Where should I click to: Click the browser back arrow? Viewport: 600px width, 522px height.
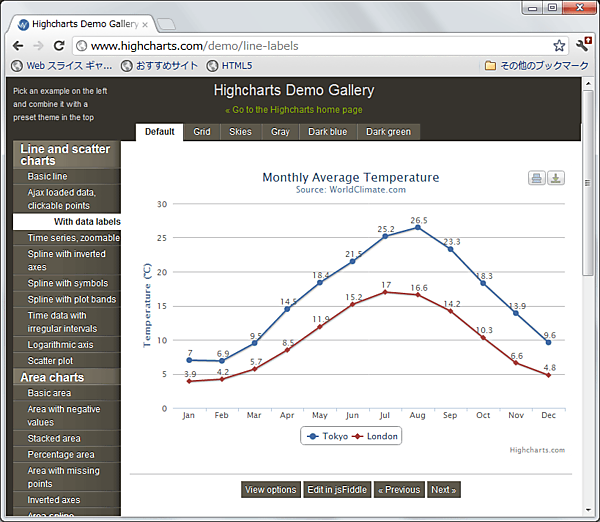pos(18,46)
